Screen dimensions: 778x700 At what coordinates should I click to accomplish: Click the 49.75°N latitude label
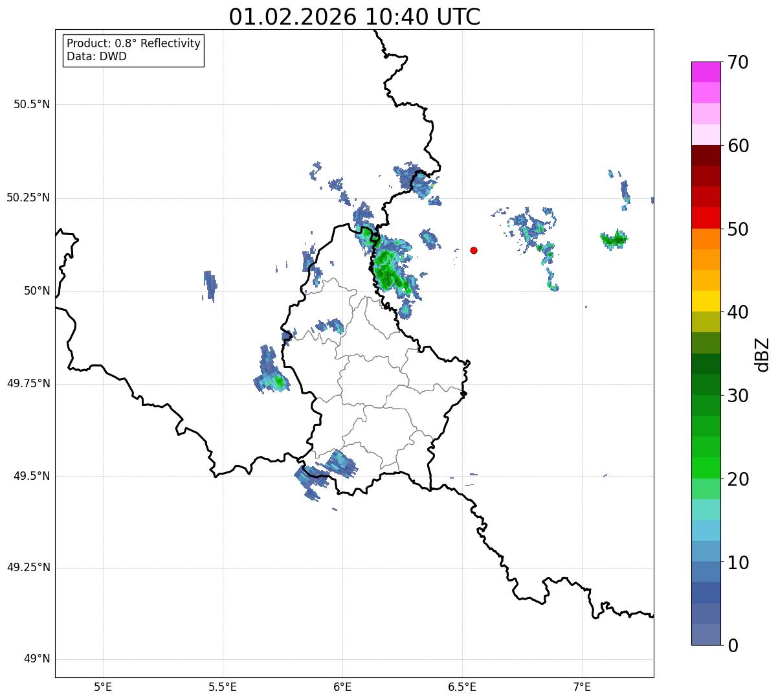click(28, 383)
